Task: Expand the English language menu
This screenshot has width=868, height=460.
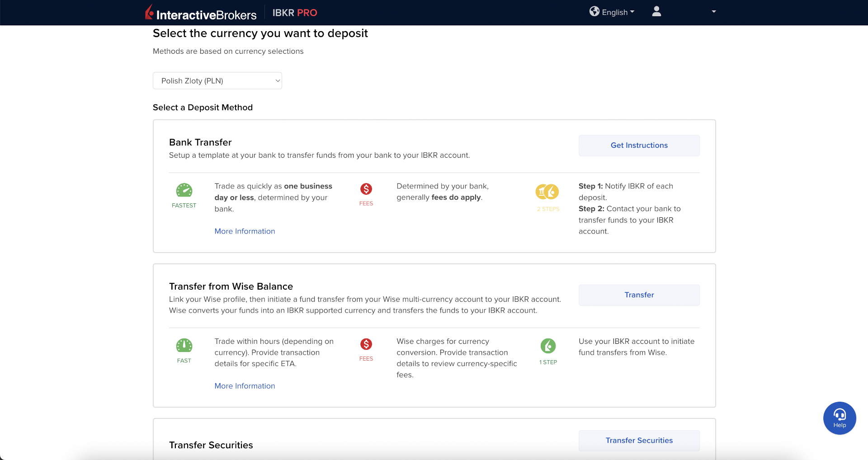Action: 618,12
